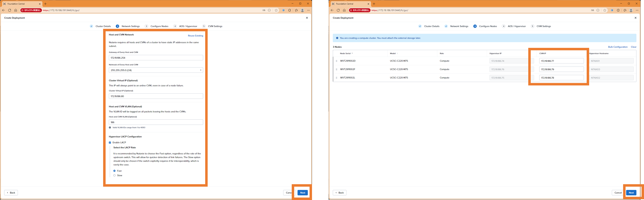Click the CVM IP field containing 172.19.186.79
This screenshot has width=644, height=200.
[x=561, y=69]
